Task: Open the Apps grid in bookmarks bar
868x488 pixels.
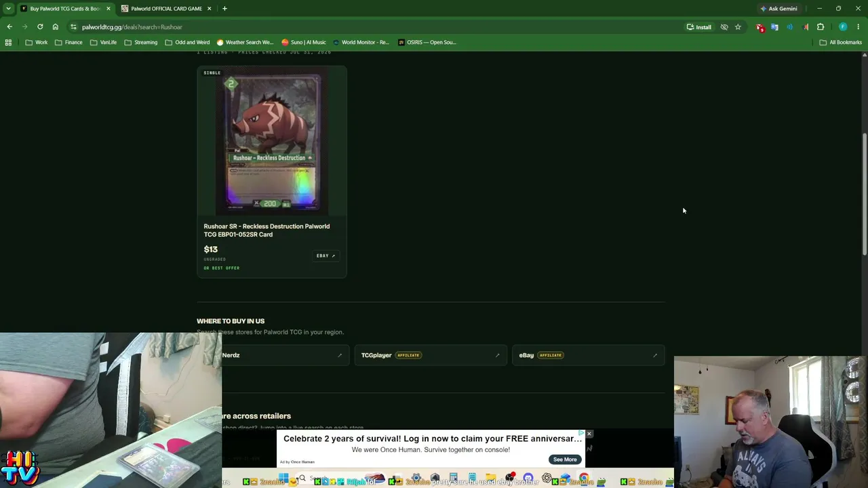Action: pos(8,42)
